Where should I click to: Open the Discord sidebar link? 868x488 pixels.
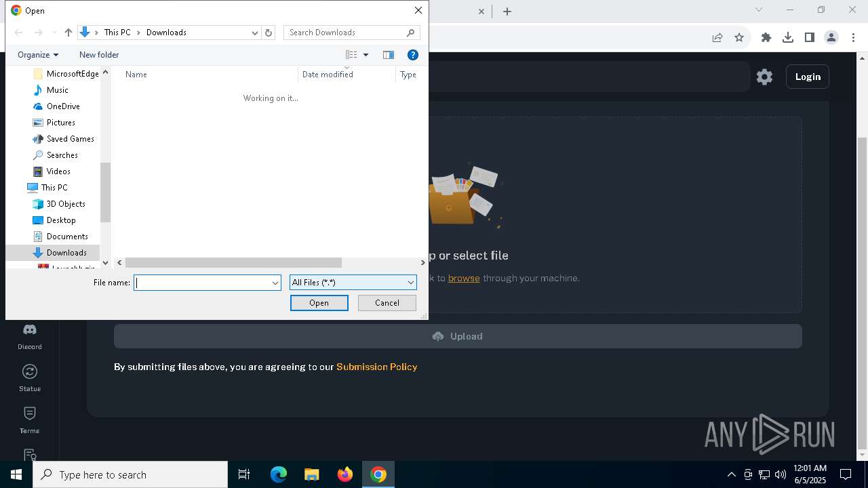[x=30, y=337]
